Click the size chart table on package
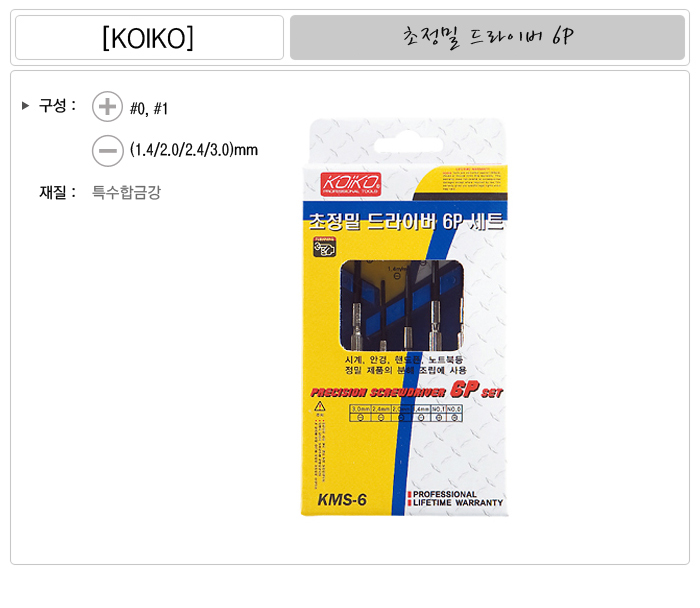This screenshot has height=608, width=700. [406, 413]
